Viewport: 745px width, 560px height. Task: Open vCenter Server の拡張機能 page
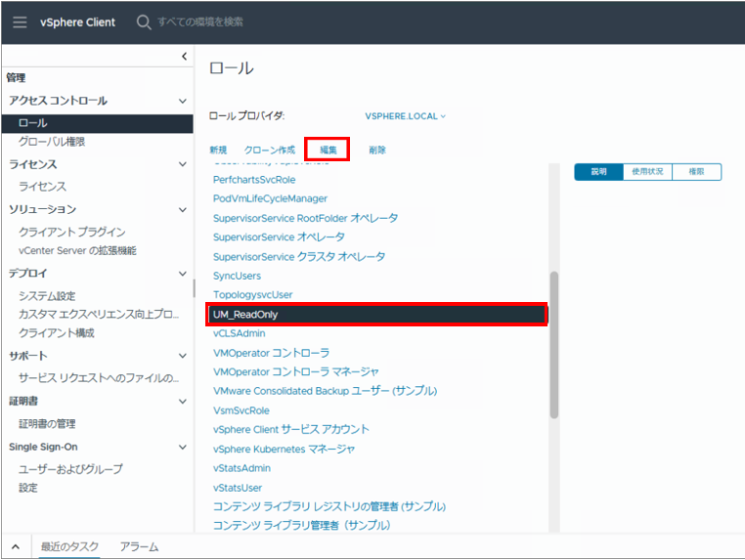(77, 250)
